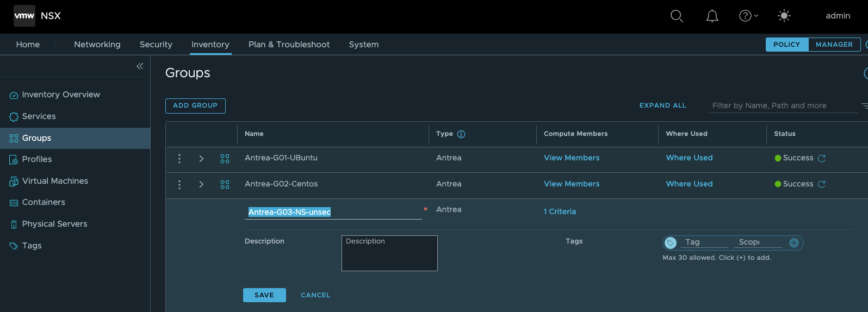
Task: Open Where Used for Antrea-G02-Centos
Action: (x=689, y=184)
